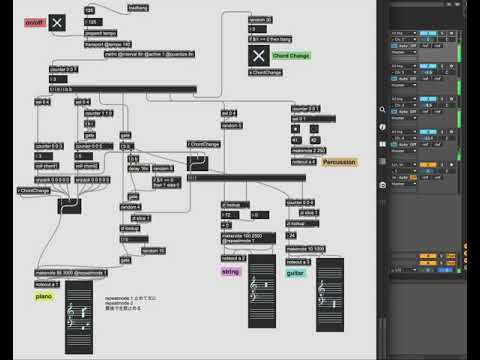Toggle solo S on the Ch. 2 track

pos(442,33)
